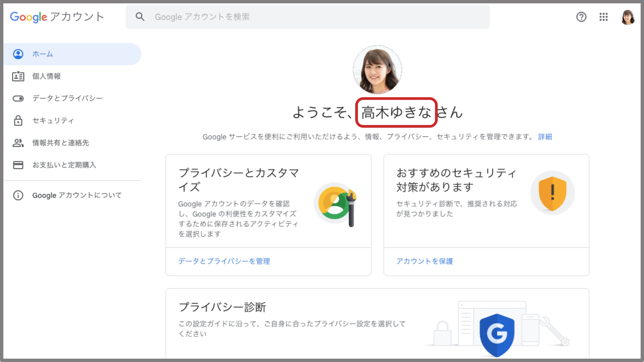Click the large profile photo
Screen dimensions: 644x362
pos(377,70)
